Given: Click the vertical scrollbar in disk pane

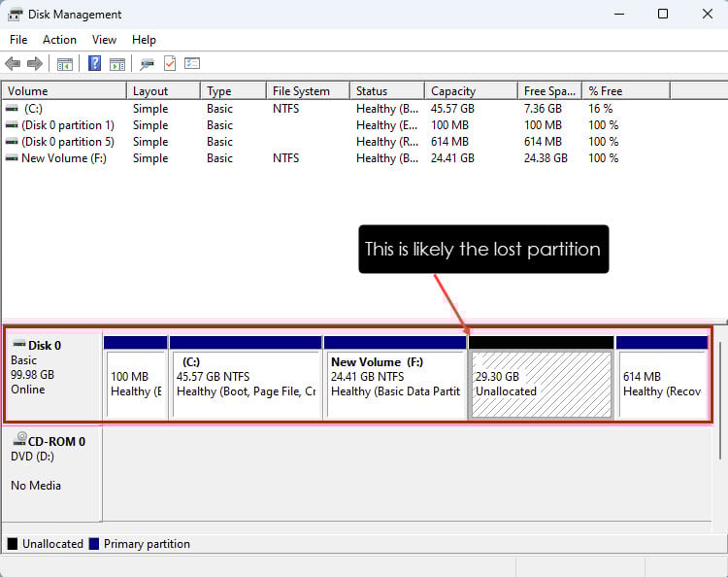Looking at the screenshot, I should pos(719,427).
